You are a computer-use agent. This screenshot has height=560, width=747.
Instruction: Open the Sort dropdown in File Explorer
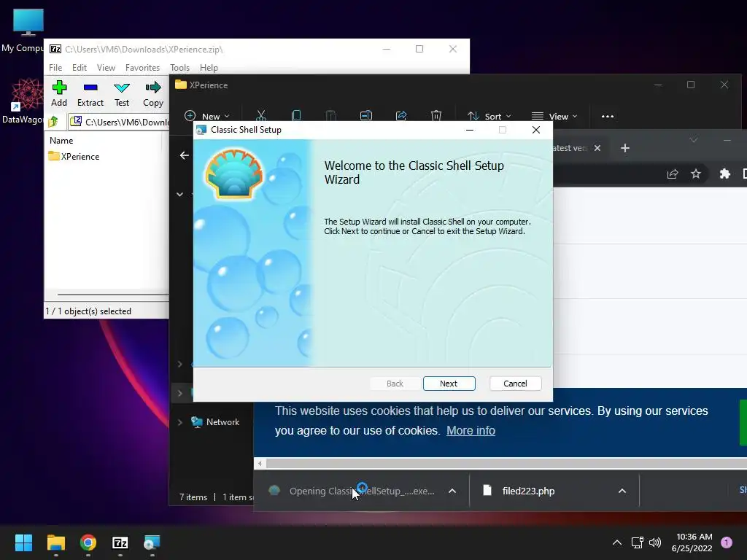coord(489,116)
